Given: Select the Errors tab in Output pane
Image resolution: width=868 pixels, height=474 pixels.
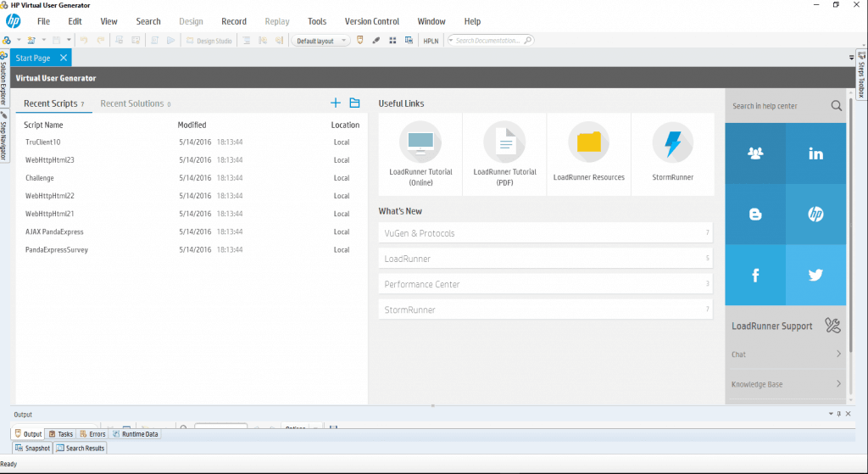Looking at the screenshot, I should 92,434.
